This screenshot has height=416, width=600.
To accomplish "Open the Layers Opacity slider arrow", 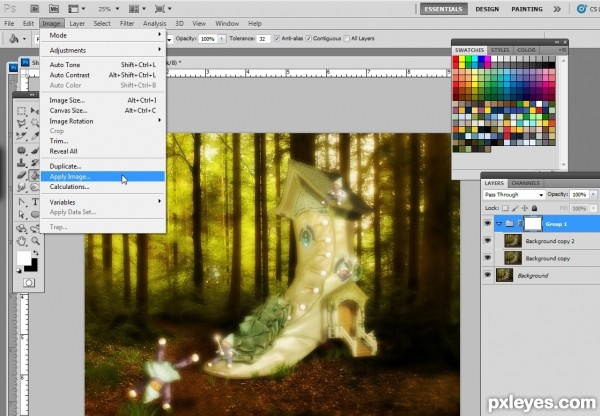I will click(594, 194).
